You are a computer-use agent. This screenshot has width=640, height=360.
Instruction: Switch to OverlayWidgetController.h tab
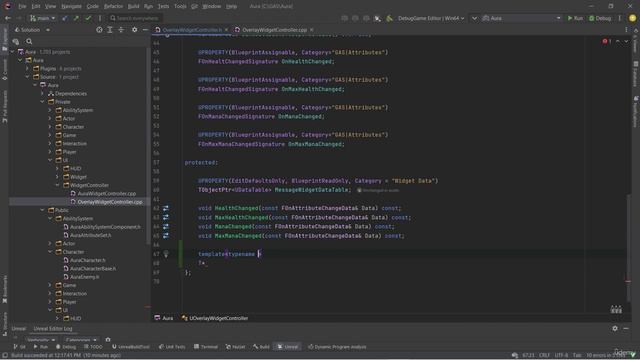click(x=192, y=30)
